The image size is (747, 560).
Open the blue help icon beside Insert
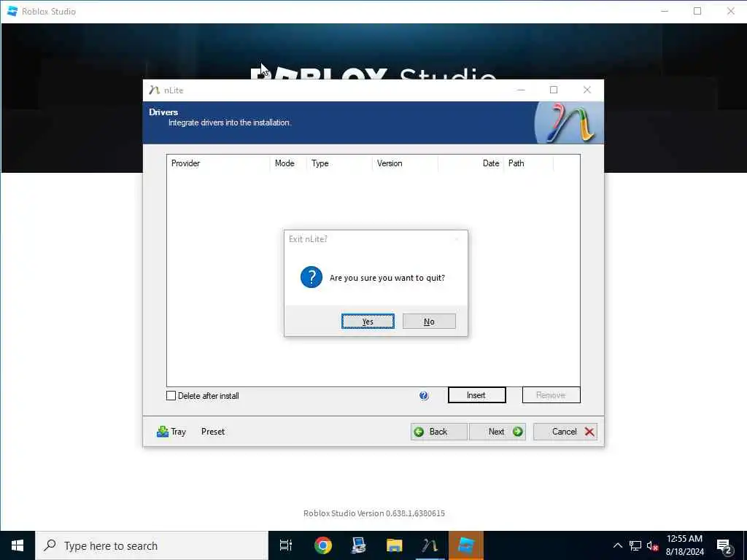(x=424, y=396)
